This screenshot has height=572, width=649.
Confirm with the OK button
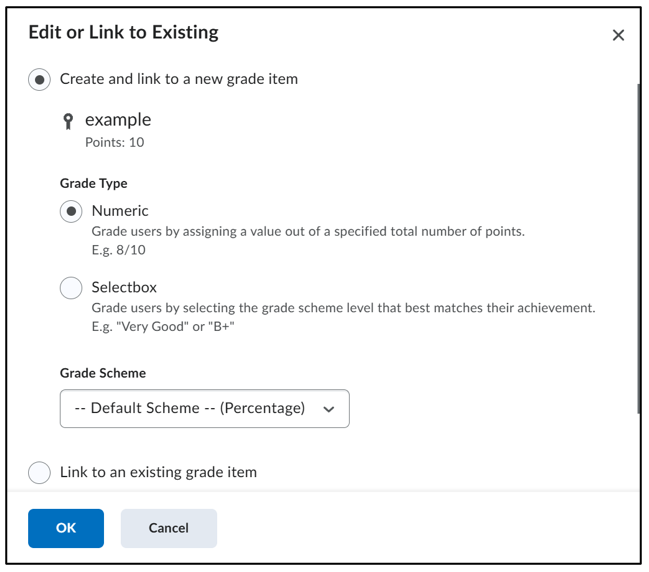(x=66, y=528)
